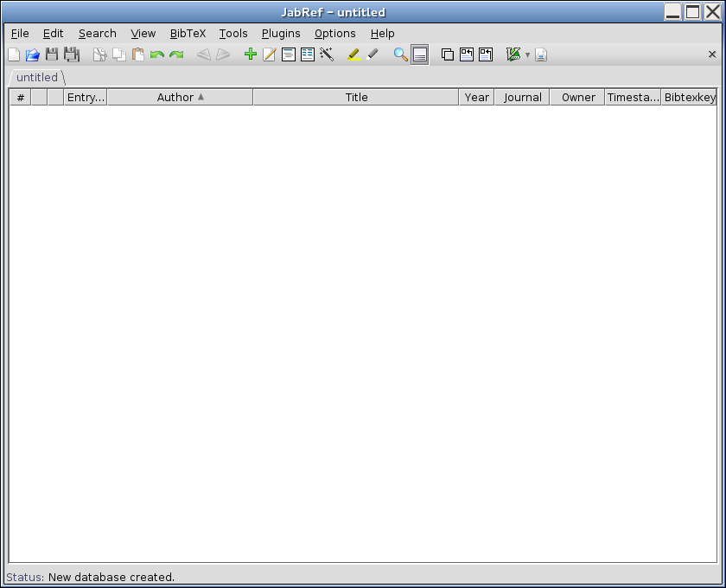
Task: Click the Year column header
Action: pyautogui.click(x=476, y=98)
